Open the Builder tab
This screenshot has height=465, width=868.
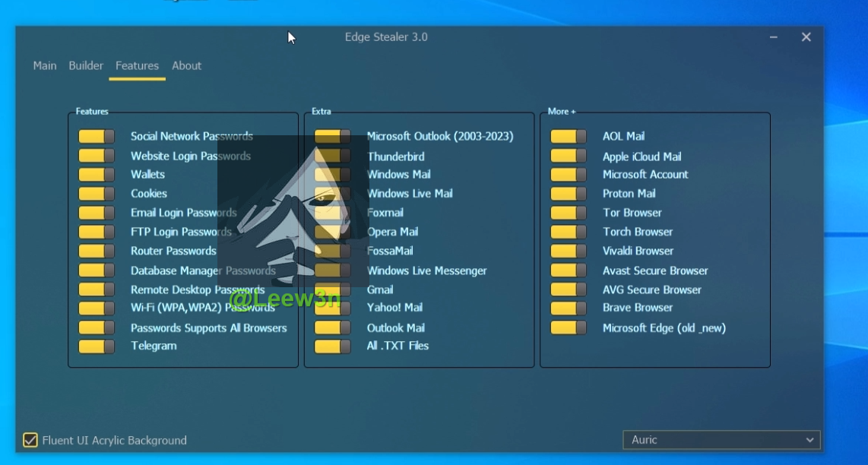[86, 66]
